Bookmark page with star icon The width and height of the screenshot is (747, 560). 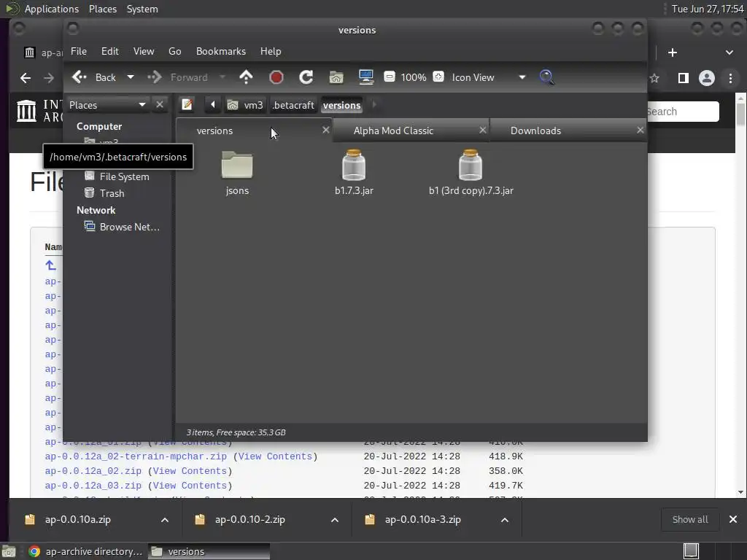point(655,78)
